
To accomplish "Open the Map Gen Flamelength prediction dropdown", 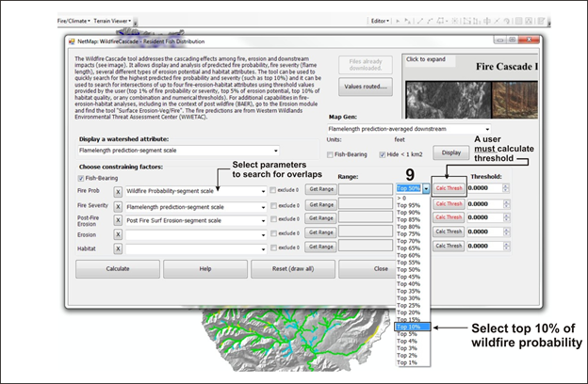I will pos(485,128).
